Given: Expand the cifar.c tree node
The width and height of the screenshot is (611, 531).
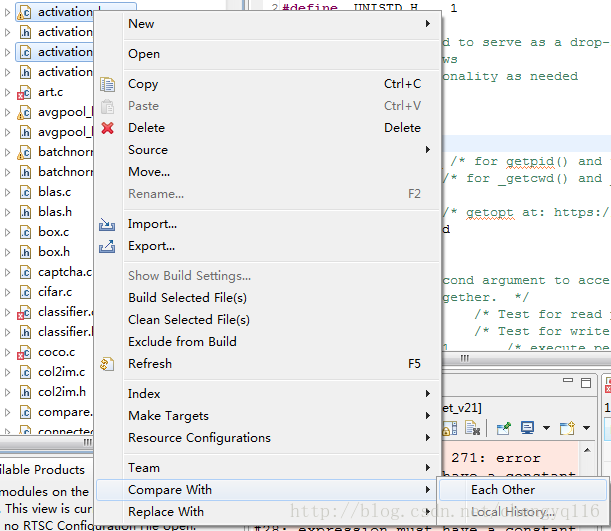Looking at the screenshot, I should tap(7, 292).
